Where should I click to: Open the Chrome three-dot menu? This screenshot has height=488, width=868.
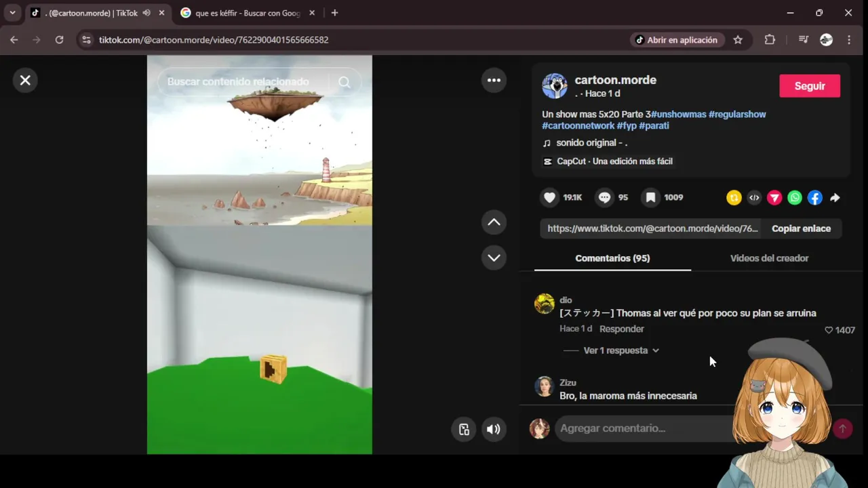(849, 40)
